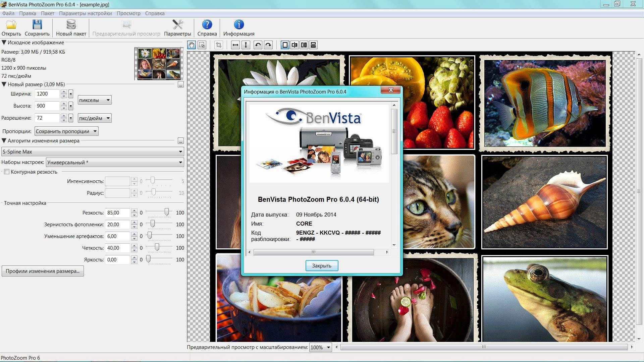Click Яркость value field 0,00
Screen dimensions: 644x362
point(117,259)
